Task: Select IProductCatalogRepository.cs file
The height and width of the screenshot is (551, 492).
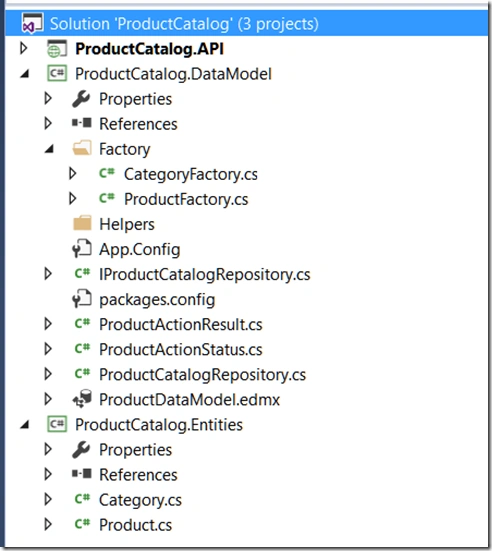Action: coord(205,274)
